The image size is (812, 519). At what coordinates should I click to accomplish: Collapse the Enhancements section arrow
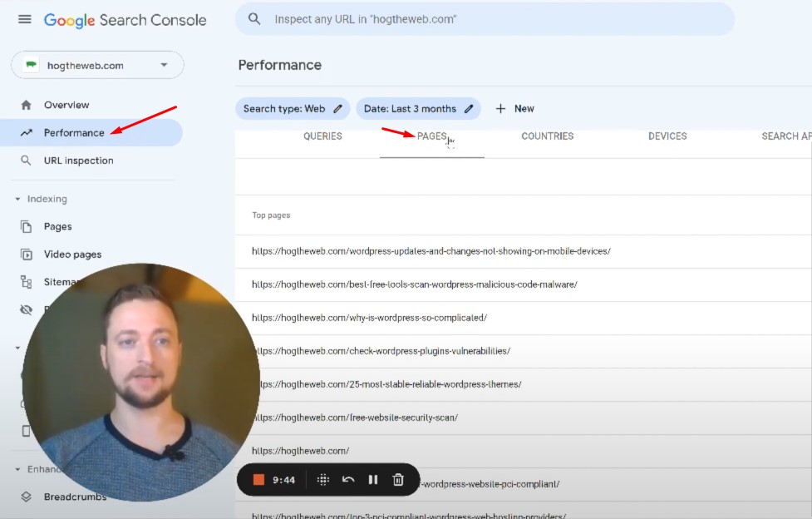[x=17, y=469]
